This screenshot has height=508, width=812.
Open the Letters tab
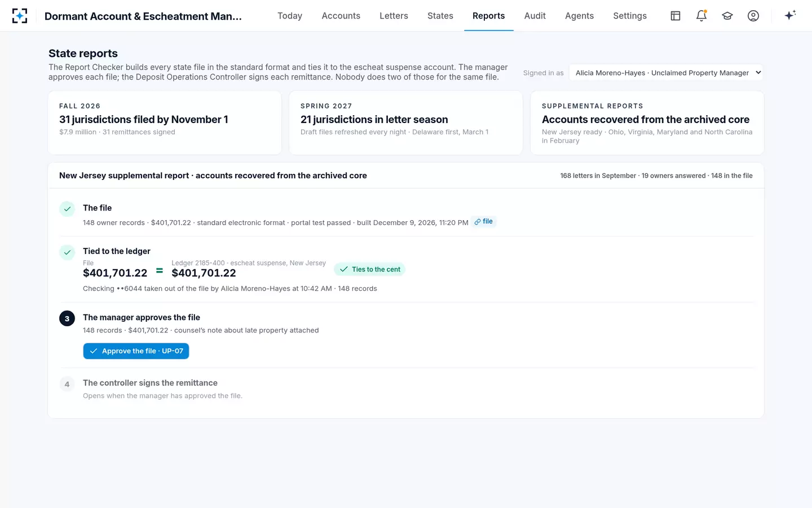coord(394,16)
